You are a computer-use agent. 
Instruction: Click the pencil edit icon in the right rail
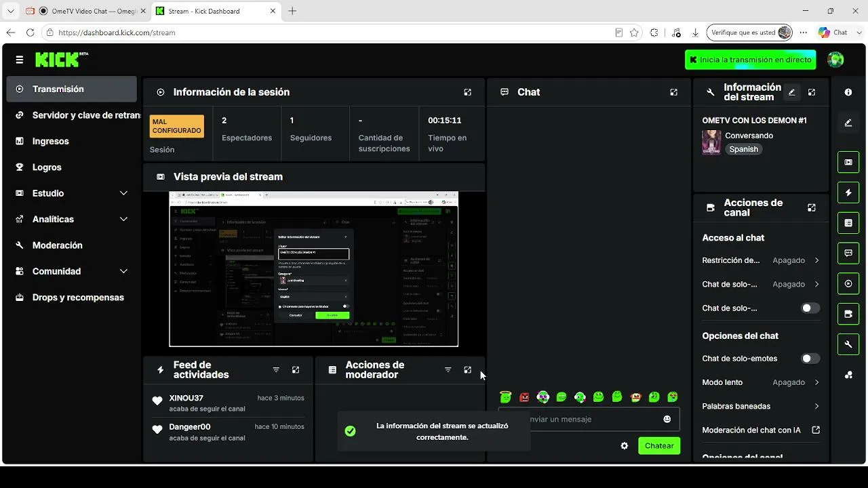pos(848,123)
